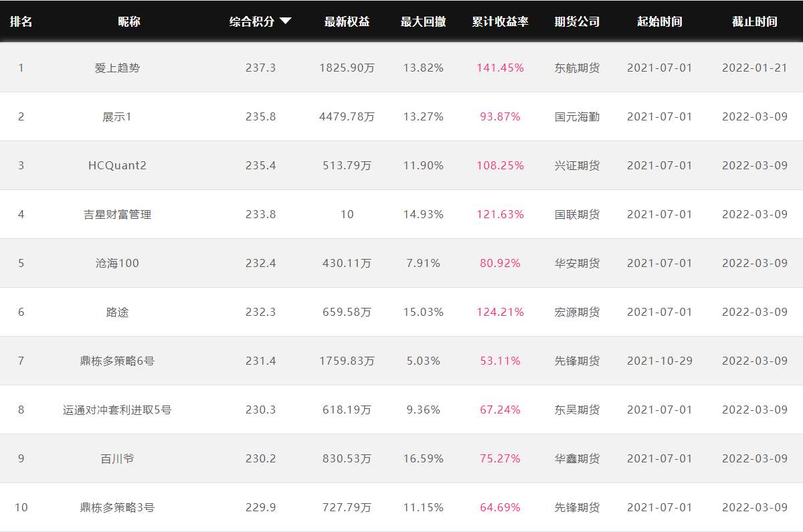Click the 宏源期货 company cell
Image resolution: width=803 pixels, height=532 pixels.
(x=577, y=312)
